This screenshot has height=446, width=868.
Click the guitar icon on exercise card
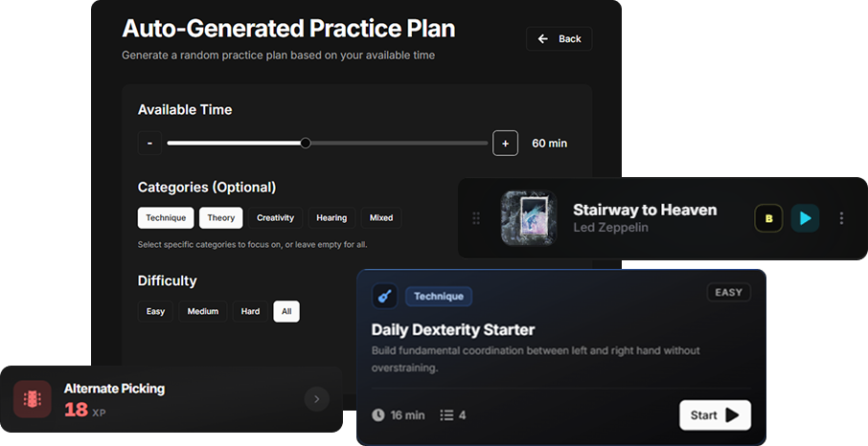pyautogui.click(x=385, y=296)
